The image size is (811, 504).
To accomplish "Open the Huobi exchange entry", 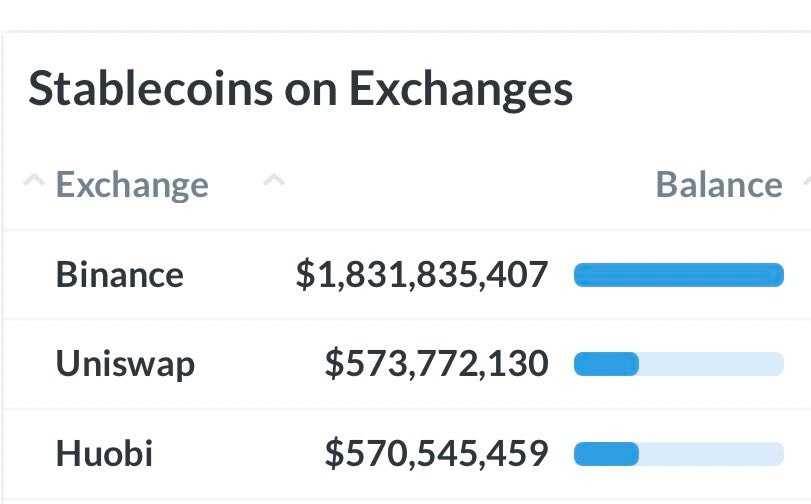I will [x=104, y=453].
